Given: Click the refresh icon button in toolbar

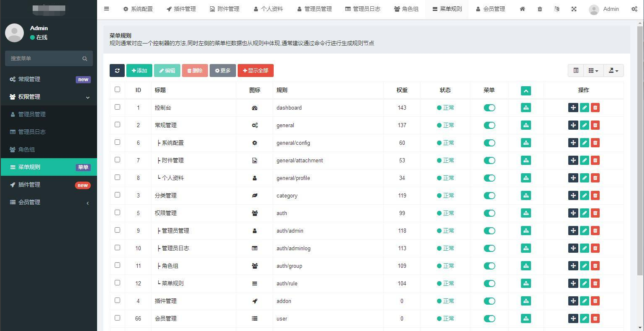Looking at the screenshot, I should coord(117,71).
